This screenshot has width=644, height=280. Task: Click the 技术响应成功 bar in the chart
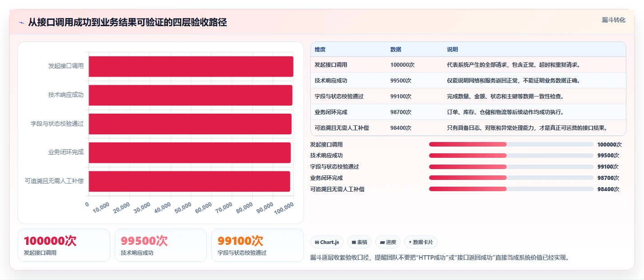tap(191, 95)
